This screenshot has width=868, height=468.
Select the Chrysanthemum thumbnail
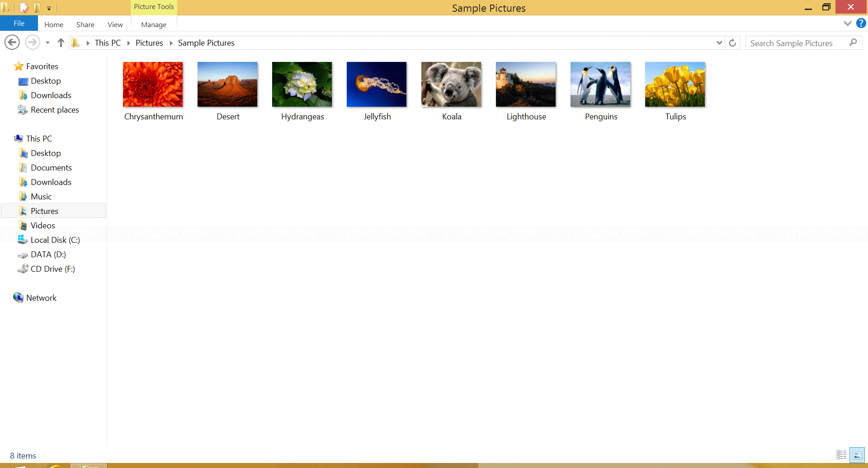pos(153,84)
